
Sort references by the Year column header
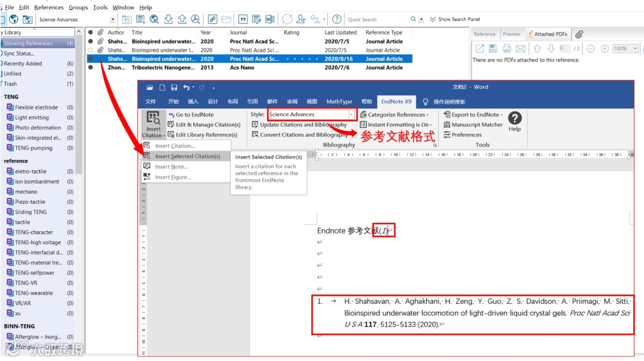point(205,32)
